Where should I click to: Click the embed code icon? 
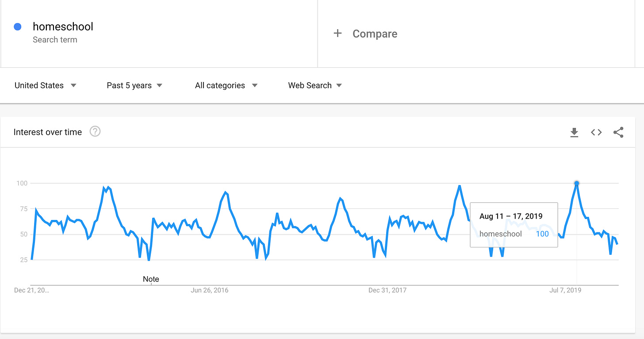tap(596, 132)
